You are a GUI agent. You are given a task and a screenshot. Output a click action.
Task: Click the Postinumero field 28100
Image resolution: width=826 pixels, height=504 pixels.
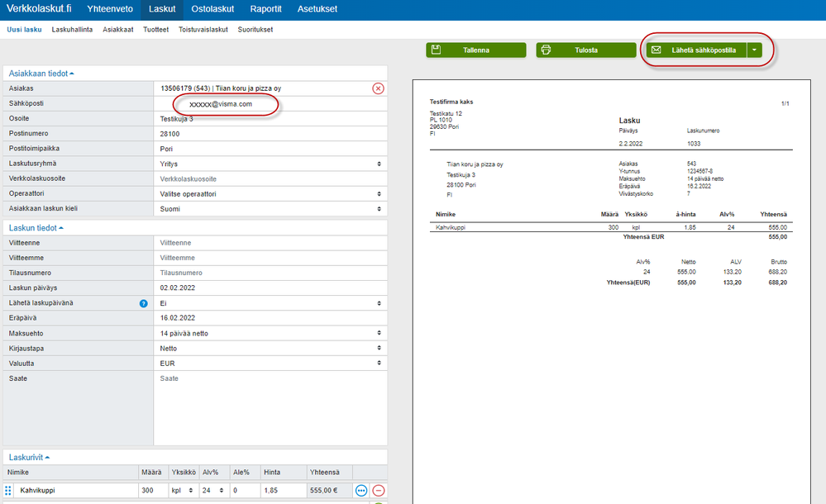[270, 134]
